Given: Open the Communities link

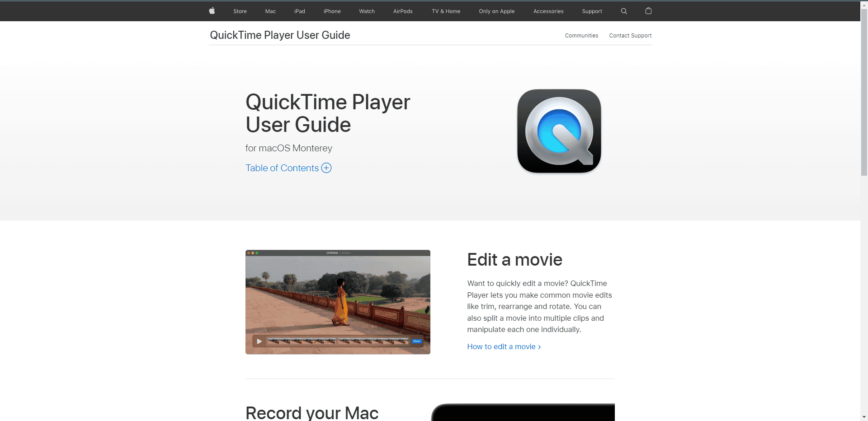Looking at the screenshot, I should tap(581, 35).
